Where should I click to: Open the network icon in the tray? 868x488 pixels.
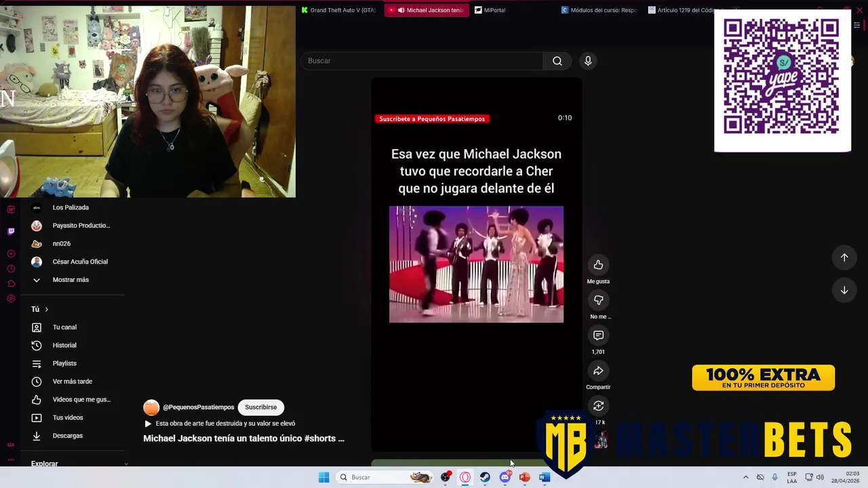click(809, 477)
